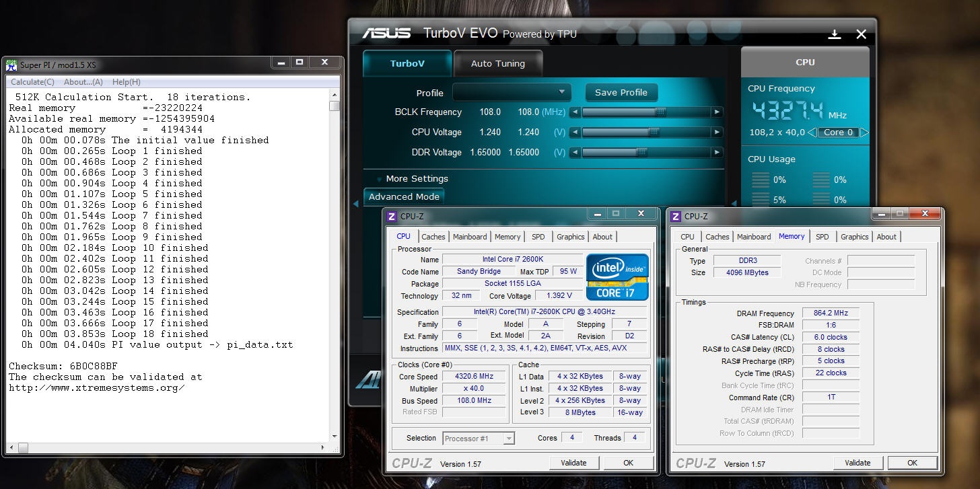Click the Core Speed value "4320.6 MHz"
This screenshot has height=489, width=980.
point(475,377)
